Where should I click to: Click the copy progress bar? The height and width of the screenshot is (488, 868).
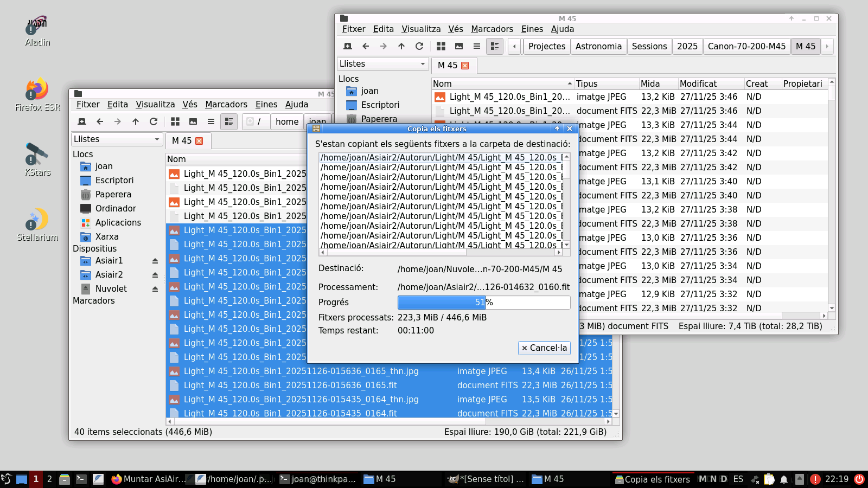483,303
